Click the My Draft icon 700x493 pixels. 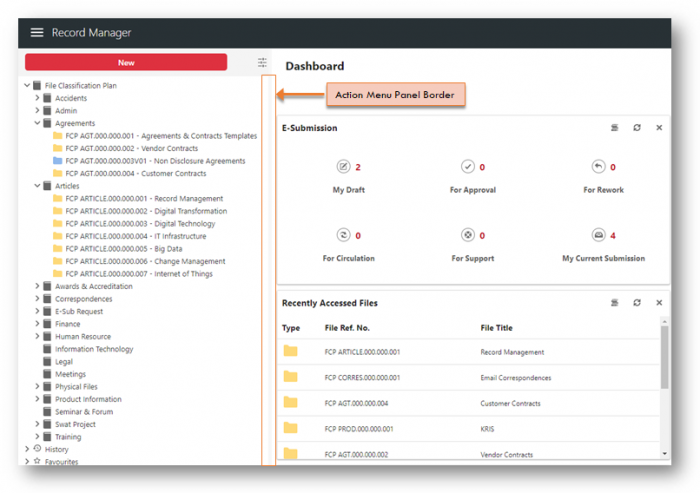coord(343,167)
